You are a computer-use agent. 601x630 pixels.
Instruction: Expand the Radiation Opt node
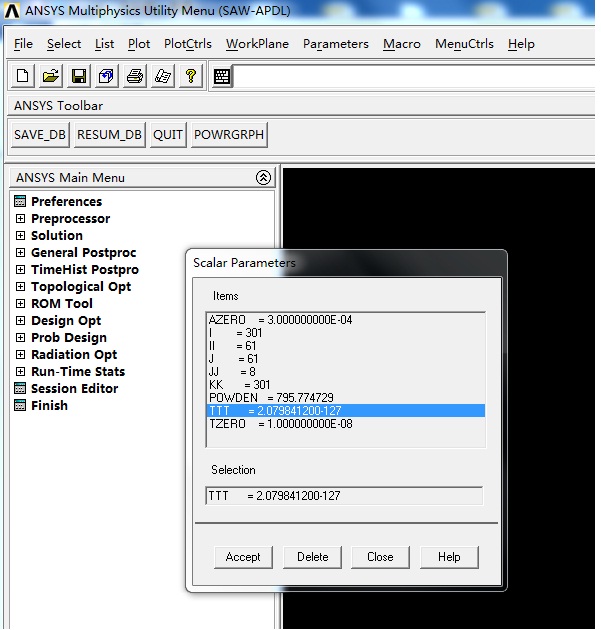pyautogui.click(x=20, y=354)
